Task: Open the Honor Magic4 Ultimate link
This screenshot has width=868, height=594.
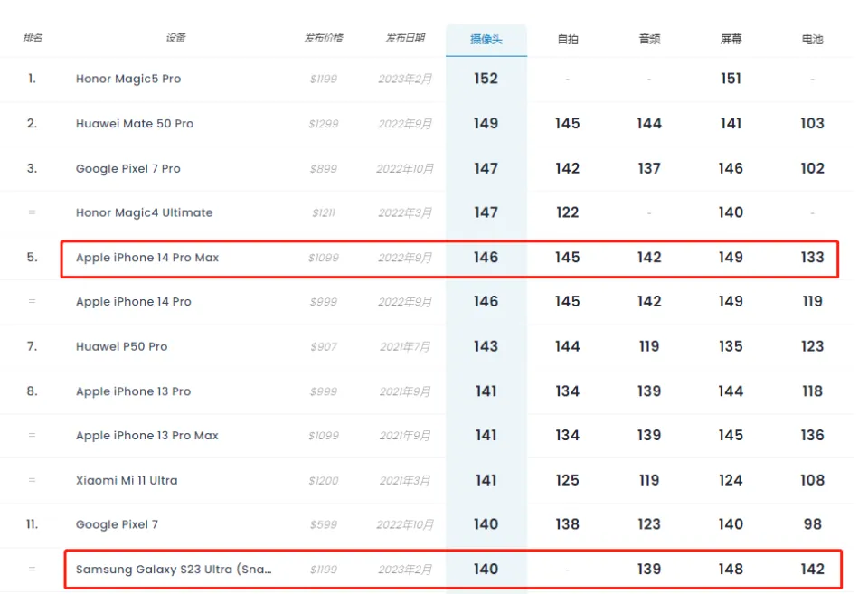Action: click(x=145, y=212)
